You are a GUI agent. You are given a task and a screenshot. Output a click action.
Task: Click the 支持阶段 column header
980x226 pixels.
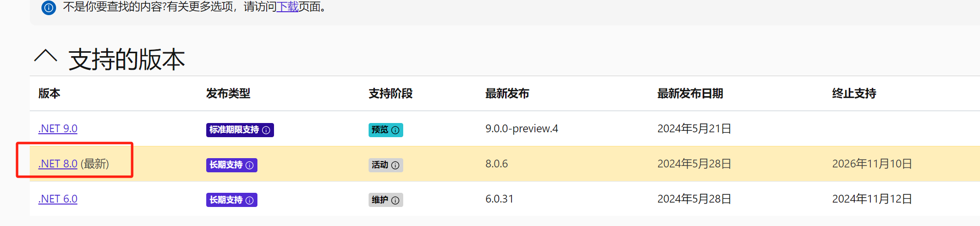[x=391, y=94]
